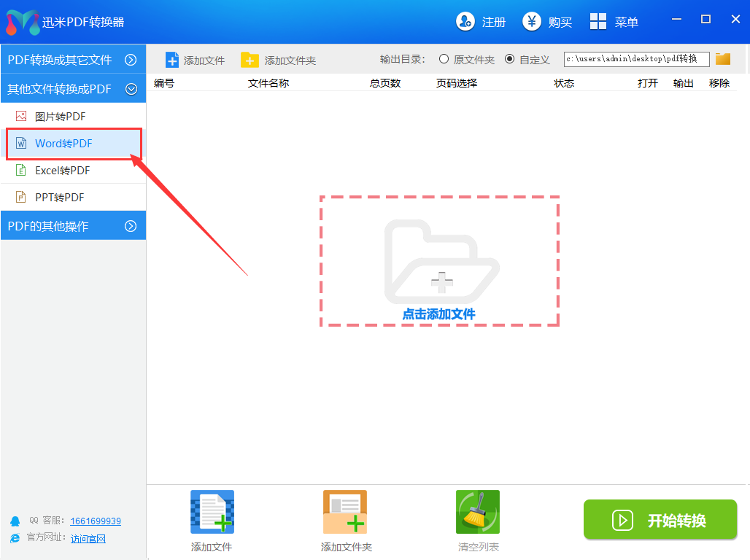Click the purchase yen icon
Image resolution: width=750 pixels, height=560 pixels.
(532, 22)
